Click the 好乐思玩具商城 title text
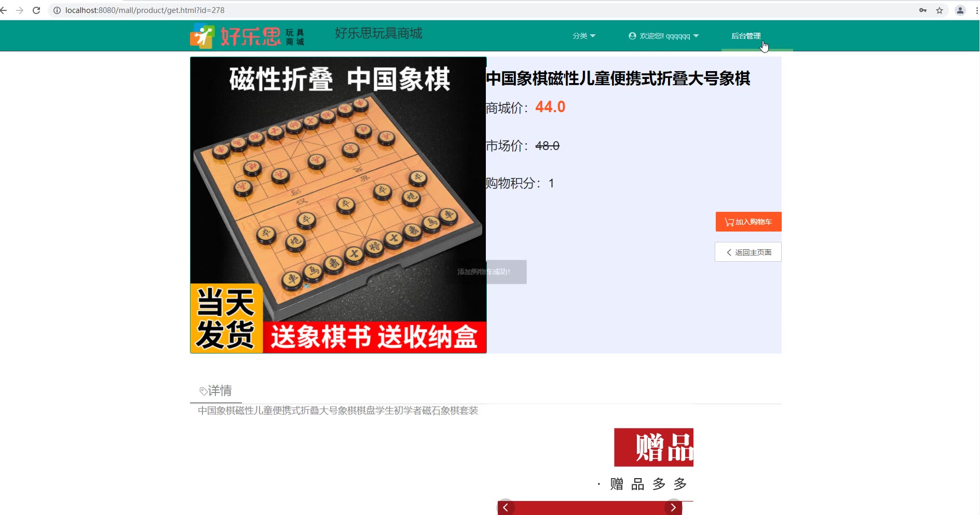Viewport: 980px width, 515px height. [x=378, y=33]
